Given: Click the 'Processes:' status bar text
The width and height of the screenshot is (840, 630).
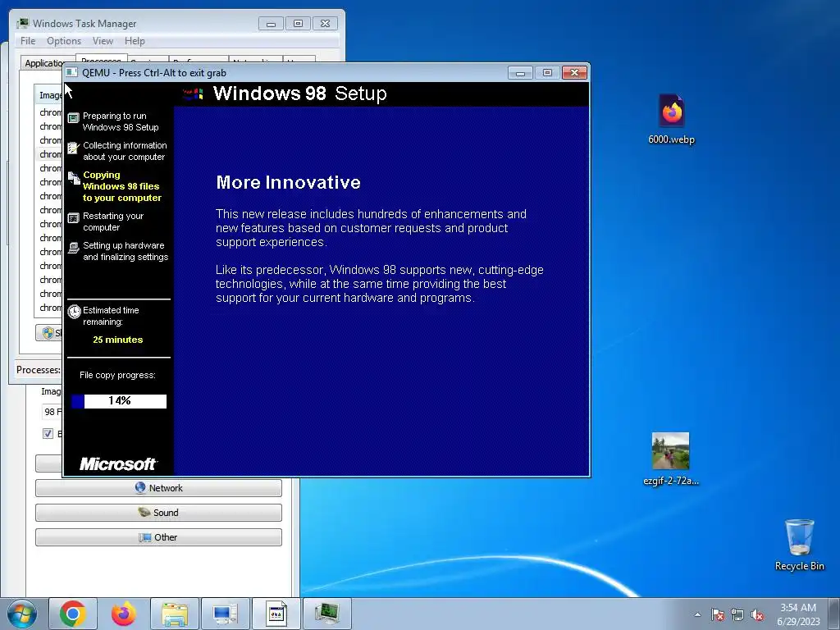Looking at the screenshot, I should click(38, 370).
